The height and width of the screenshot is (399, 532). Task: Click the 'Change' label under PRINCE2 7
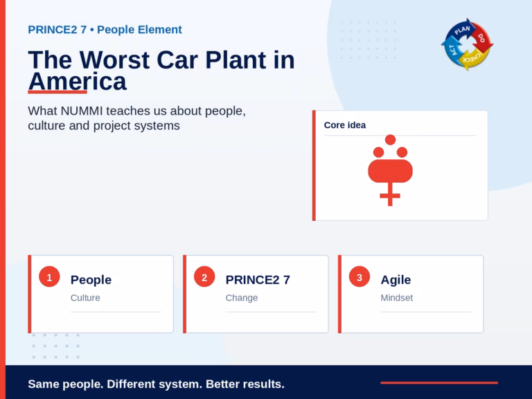(x=242, y=298)
